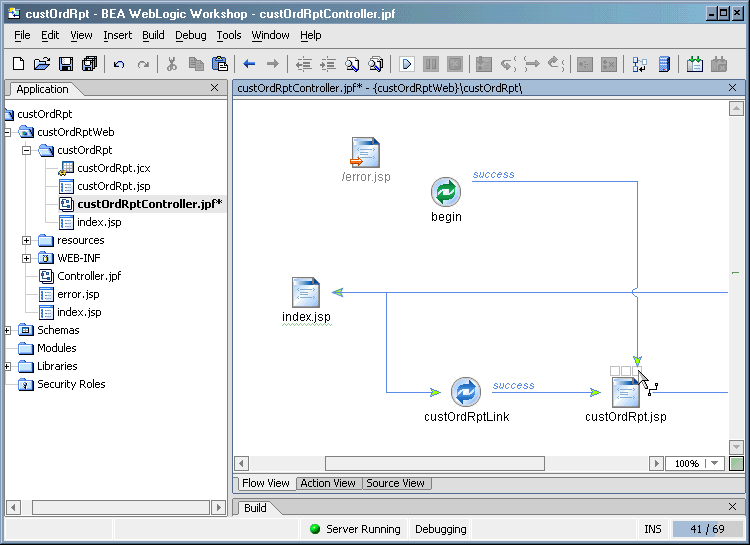The width and height of the screenshot is (750, 545).
Task: Click the flow canvas scroll-down arrow
Action: click(x=736, y=447)
